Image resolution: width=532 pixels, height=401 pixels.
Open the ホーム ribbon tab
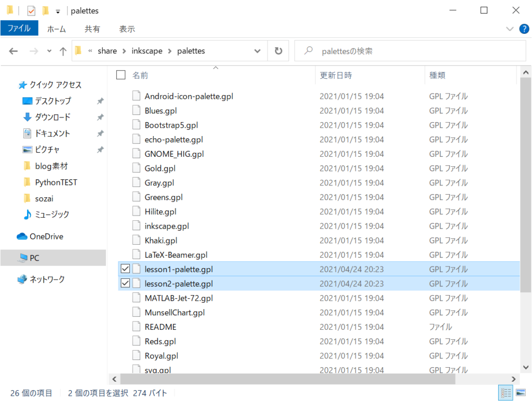pyautogui.click(x=56, y=29)
